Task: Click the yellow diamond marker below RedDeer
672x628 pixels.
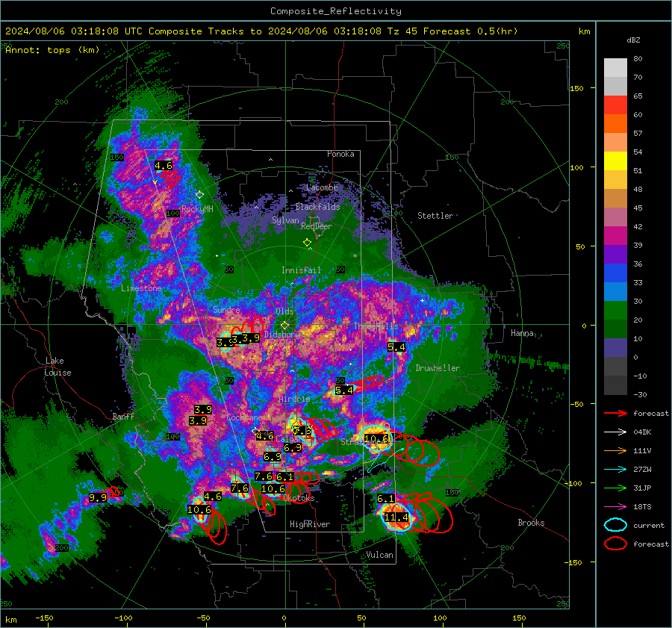Action: coord(308,243)
